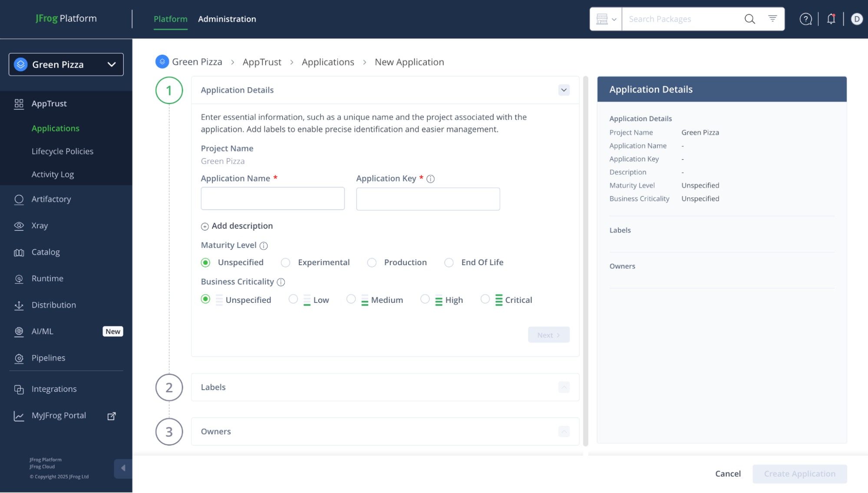The height and width of the screenshot is (493, 868).
Task: Select Production maturity level
Action: (372, 263)
